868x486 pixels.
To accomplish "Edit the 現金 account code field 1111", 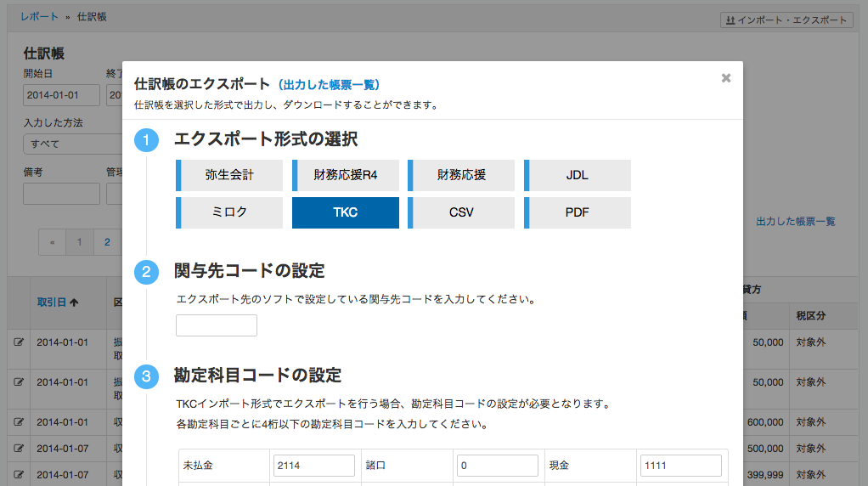I will click(681, 466).
